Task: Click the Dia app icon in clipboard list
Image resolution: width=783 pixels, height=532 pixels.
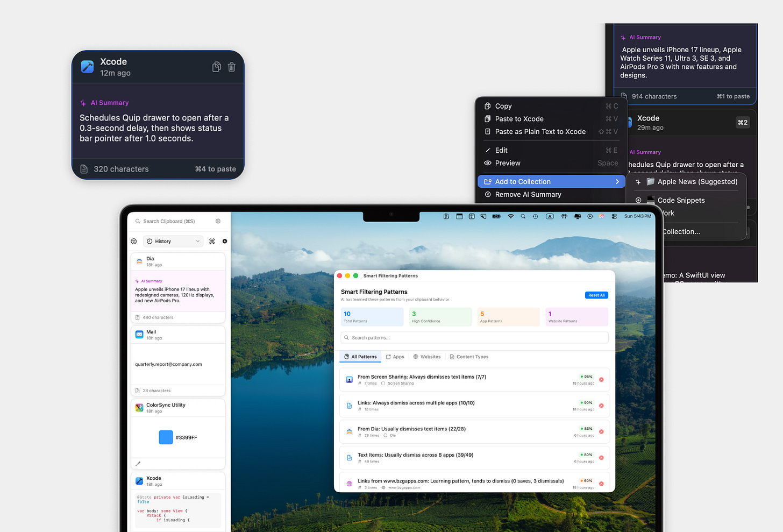Action: tap(139, 261)
